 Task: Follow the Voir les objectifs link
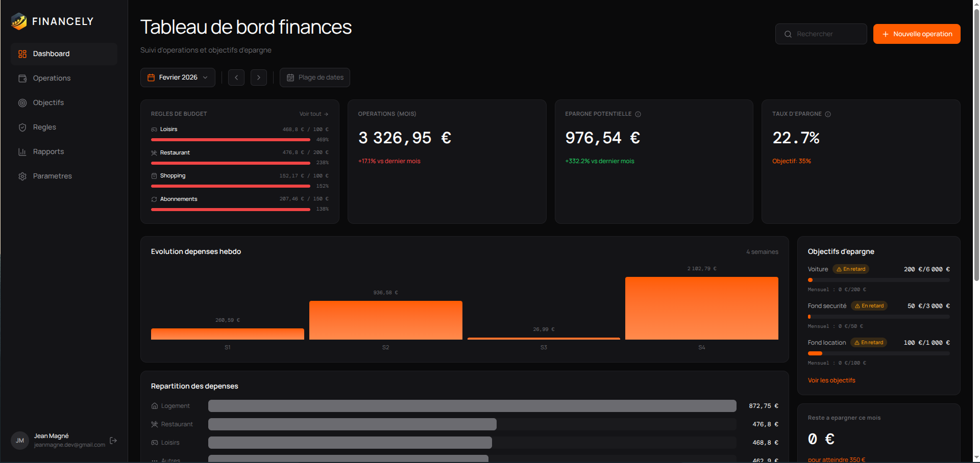pos(831,380)
